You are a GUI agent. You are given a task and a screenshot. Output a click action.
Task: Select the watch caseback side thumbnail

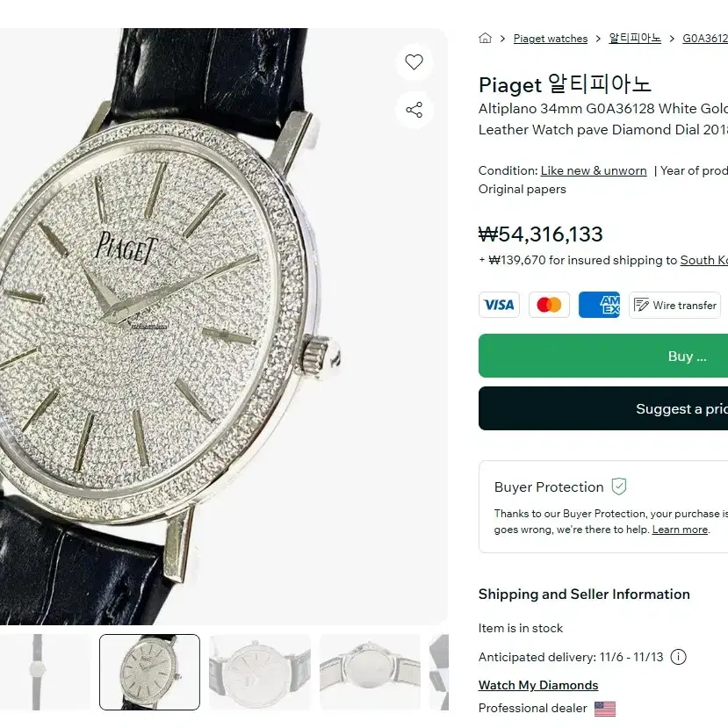click(x=370, y=672)
